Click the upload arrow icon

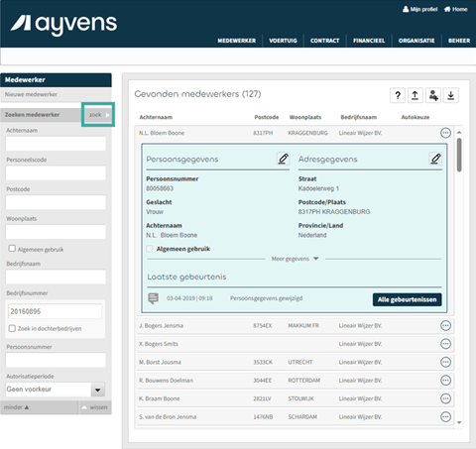416,96
